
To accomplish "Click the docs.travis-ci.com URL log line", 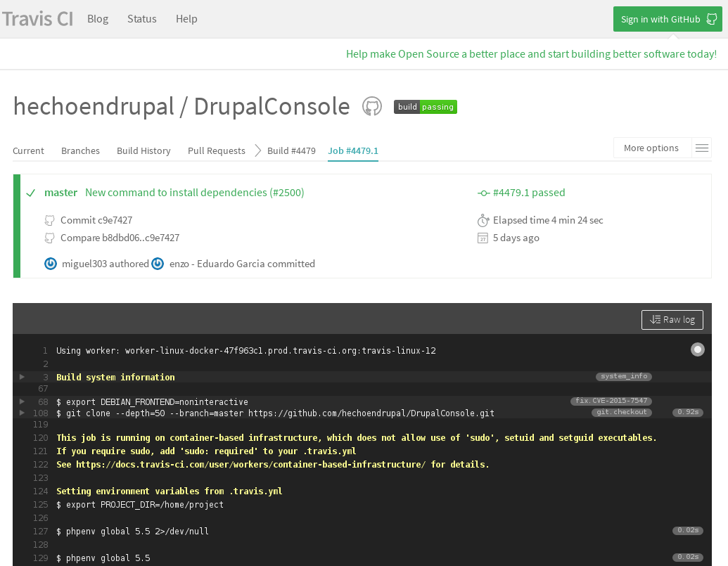I will click(272, 464).
